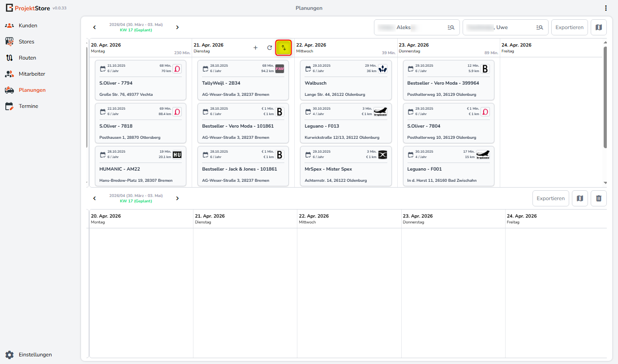Open the employee selector showing Uwe

[x=505, y=27]
